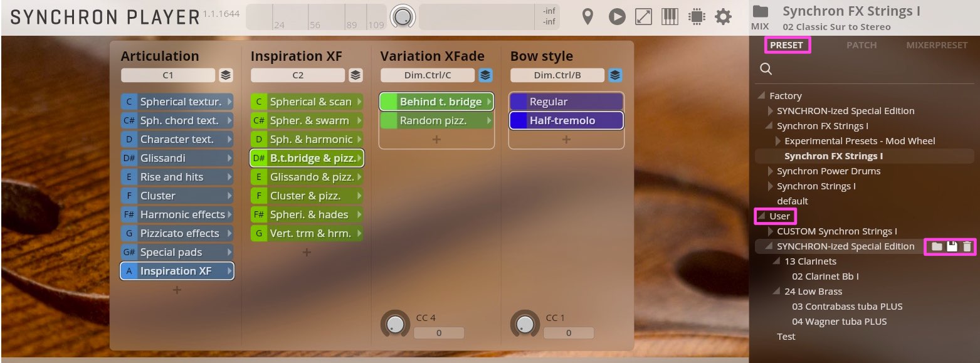Viewport: 980px width, 363px height.
Task: Expand Factory SYNCHRON-ized Special Edition folder
Action: (771, 111)
